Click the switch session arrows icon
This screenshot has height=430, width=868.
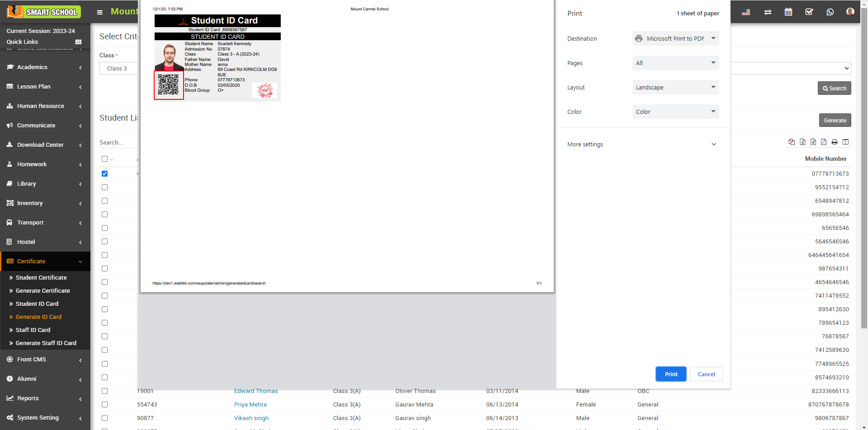(768, 12)
